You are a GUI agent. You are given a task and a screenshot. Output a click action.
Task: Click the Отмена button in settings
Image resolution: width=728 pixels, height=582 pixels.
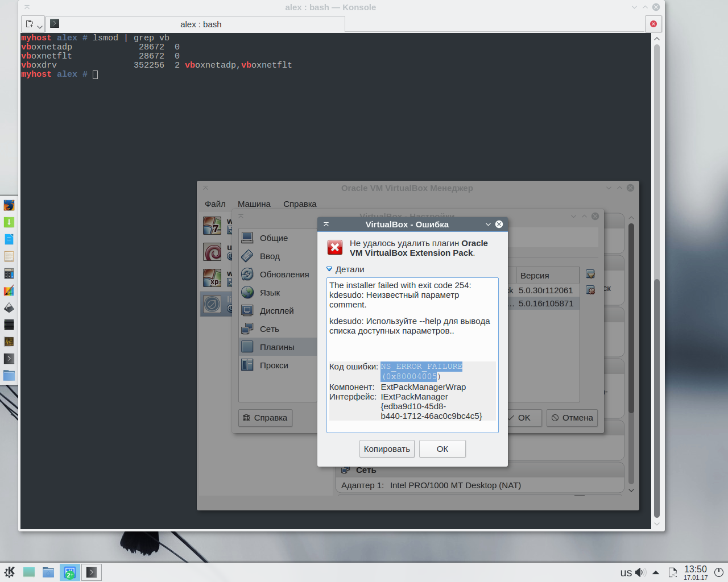point(572,418)
